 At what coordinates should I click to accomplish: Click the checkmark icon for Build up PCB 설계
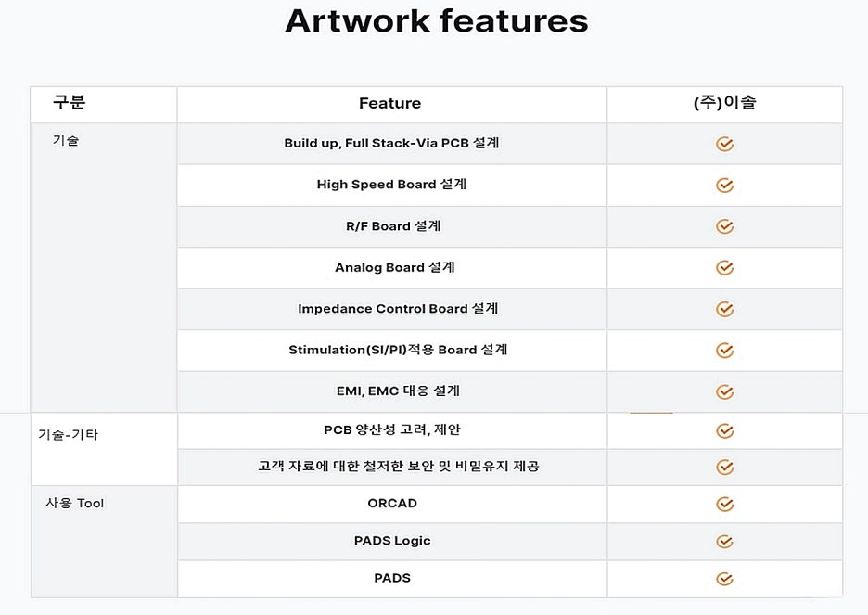724,144
